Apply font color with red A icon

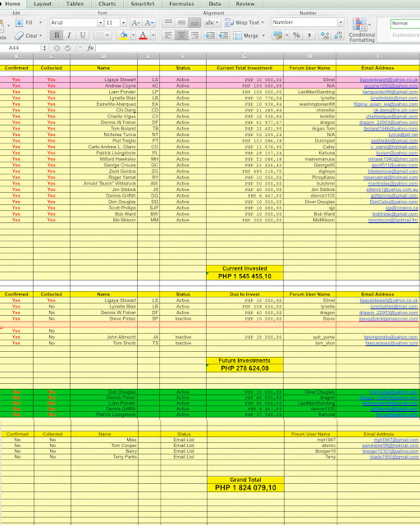coord(143,35)
